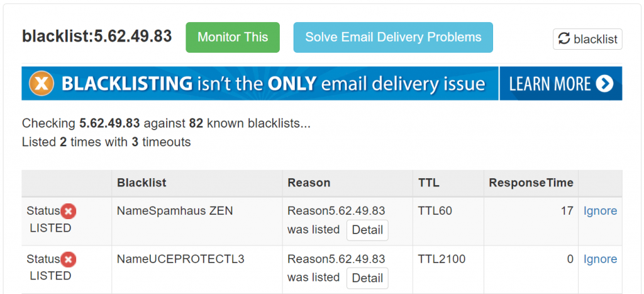Image resolution: width=644 pixels, height=294 pixels.
Task: Click the Blacklisting email delivery banner text
Action: click(x=274, y=84)
